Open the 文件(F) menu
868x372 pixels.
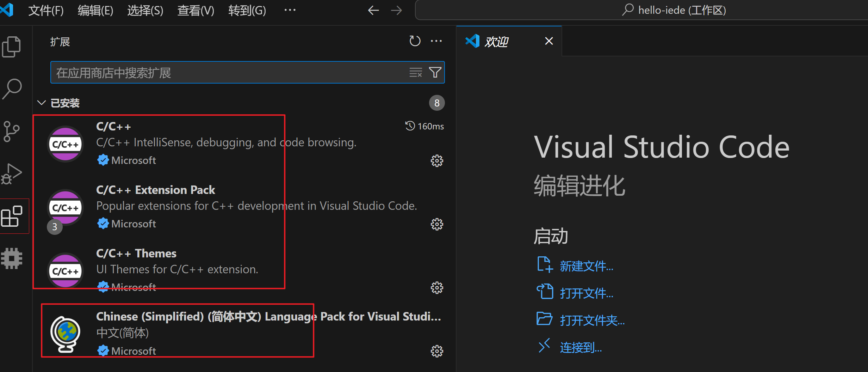click(46, 11)
